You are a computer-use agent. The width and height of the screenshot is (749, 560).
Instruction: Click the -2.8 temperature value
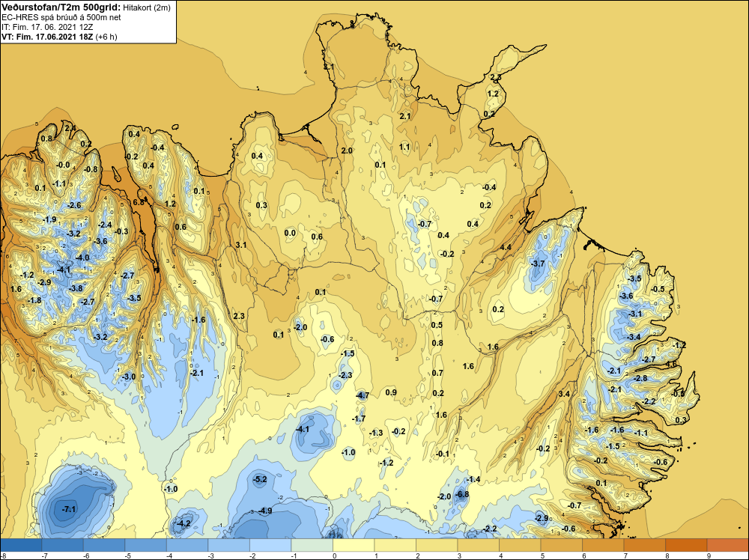tap(640, 378)
